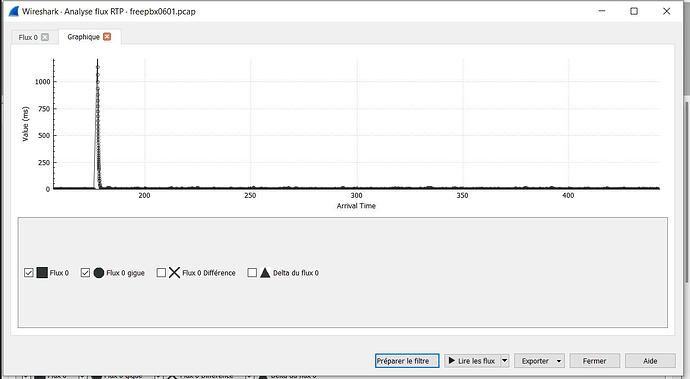Click the Préparer le filtre button
Viewport: 690px width, 379px height.
407,361
